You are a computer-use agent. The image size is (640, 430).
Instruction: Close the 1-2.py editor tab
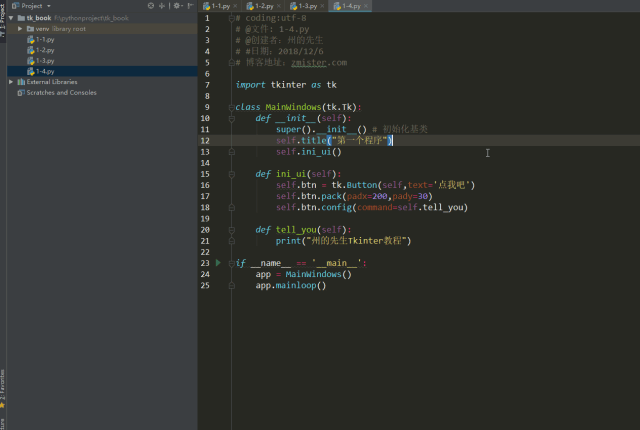pos(279,6)
